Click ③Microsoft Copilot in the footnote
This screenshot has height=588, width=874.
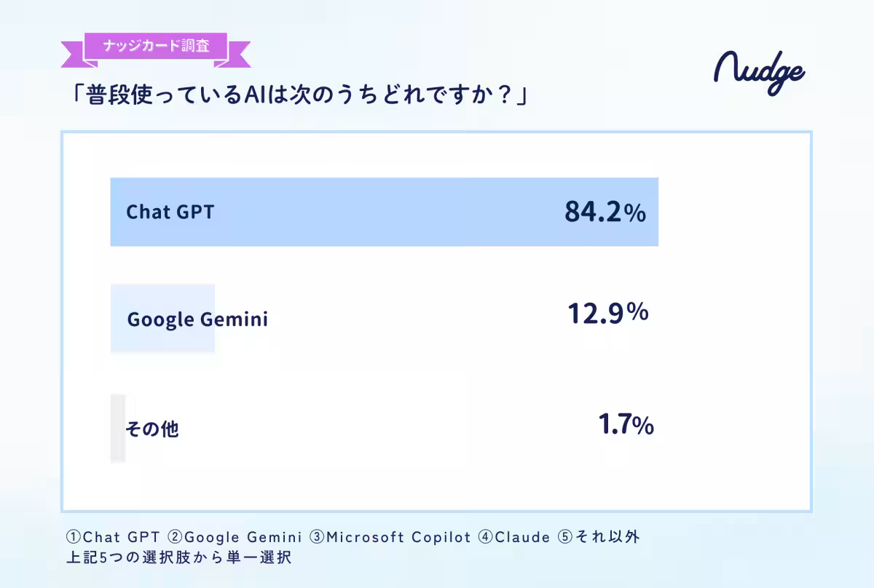pyautogui.click(x=390, y=538)
